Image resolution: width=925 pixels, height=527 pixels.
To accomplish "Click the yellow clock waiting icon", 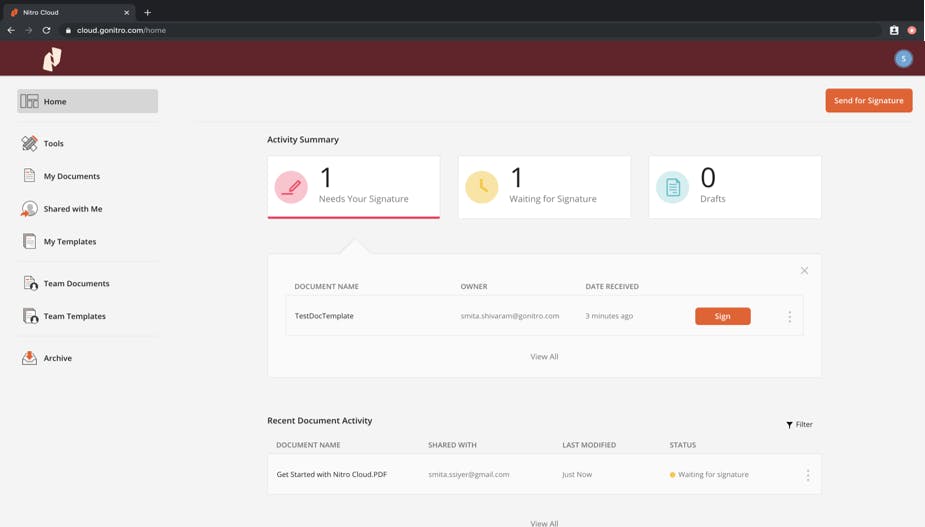I will point(481,187).
